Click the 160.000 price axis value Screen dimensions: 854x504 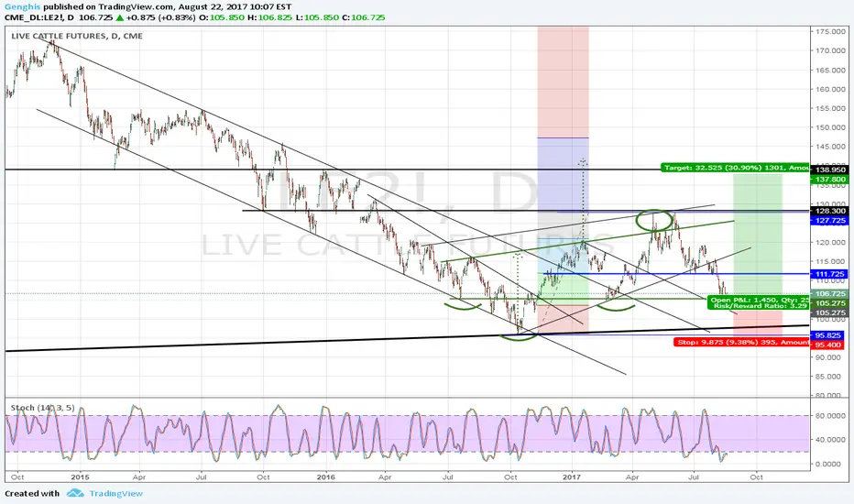830,90
